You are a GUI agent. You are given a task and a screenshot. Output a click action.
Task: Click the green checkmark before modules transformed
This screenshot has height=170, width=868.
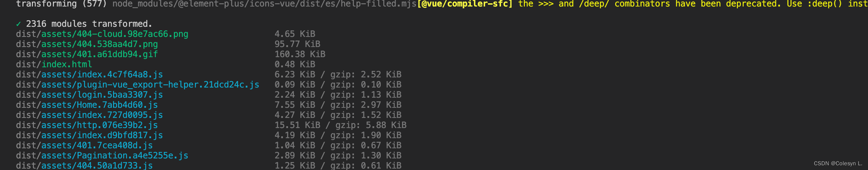(18, 24)
